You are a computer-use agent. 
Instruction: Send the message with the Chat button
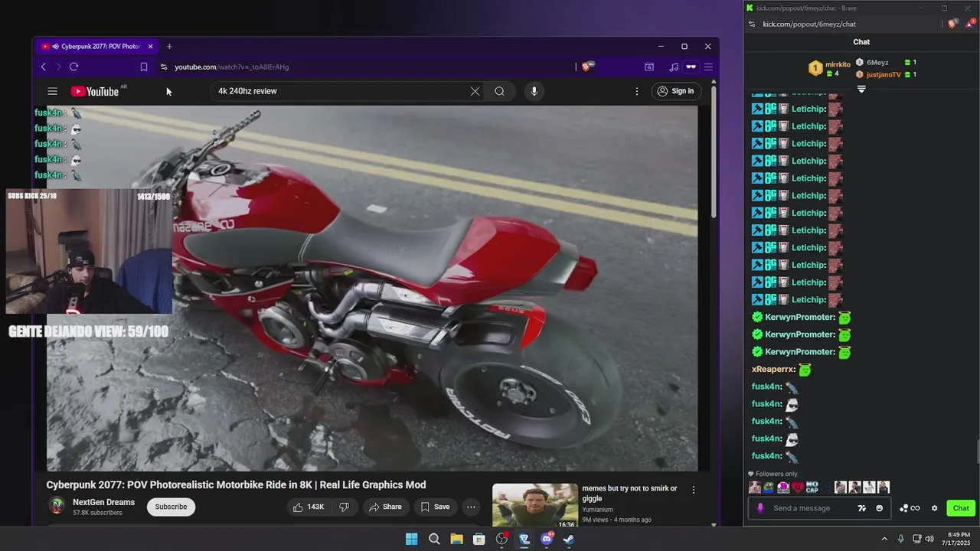point(961,508)
